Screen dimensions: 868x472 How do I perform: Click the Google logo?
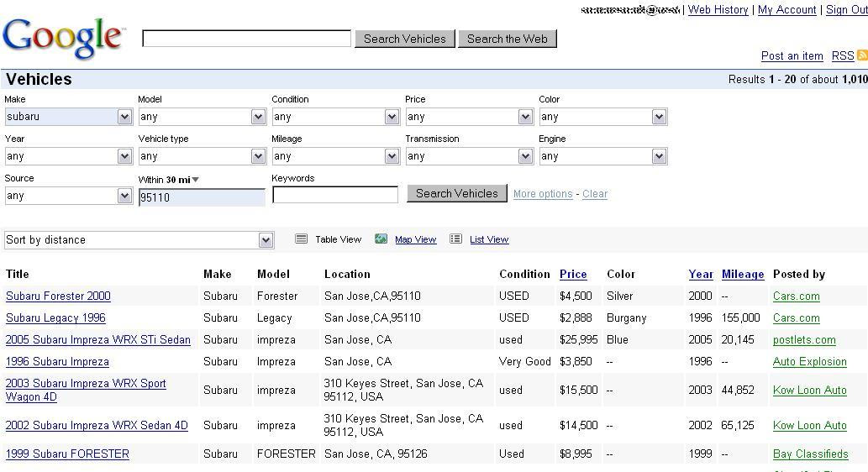(x=64, y=38)
